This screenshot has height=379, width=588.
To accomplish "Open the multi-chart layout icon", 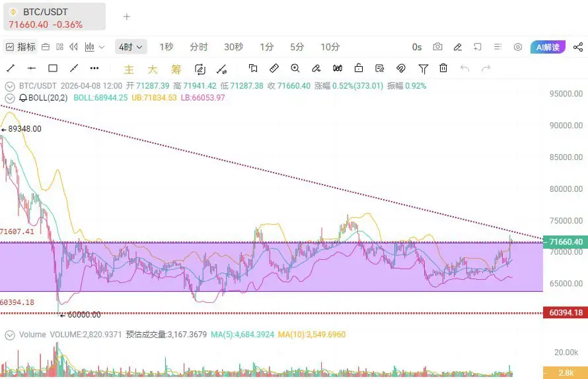I will (59, 47).
